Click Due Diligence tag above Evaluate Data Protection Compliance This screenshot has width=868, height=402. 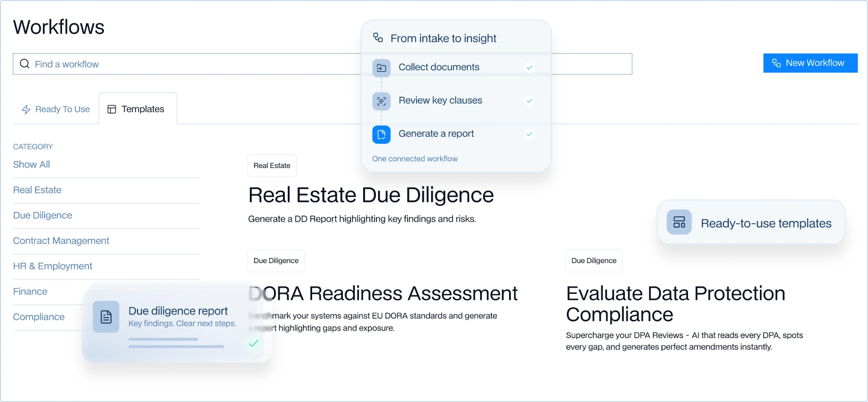[x=594, y=261]
